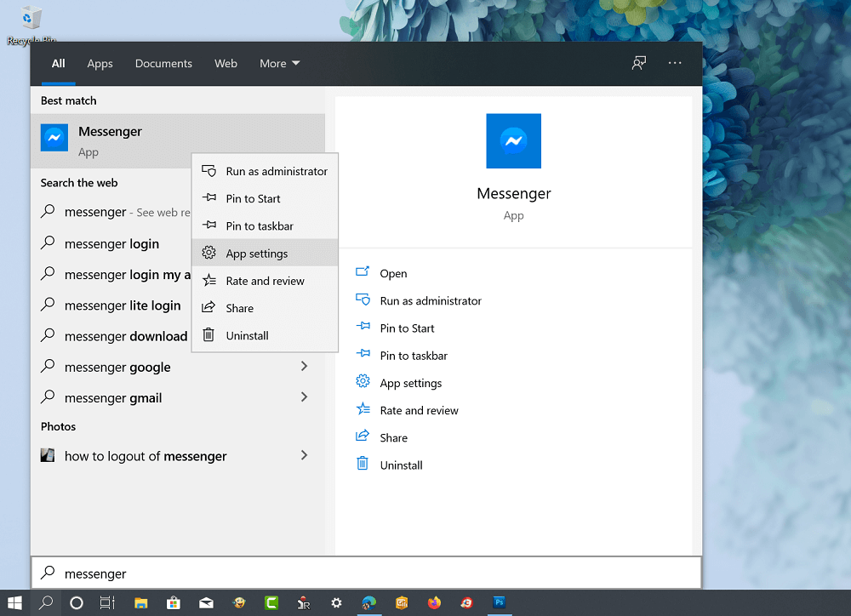This screenshot has width=851, height=616.
Task: Switch to Photoshop on the taskbar
Action: 500,602
